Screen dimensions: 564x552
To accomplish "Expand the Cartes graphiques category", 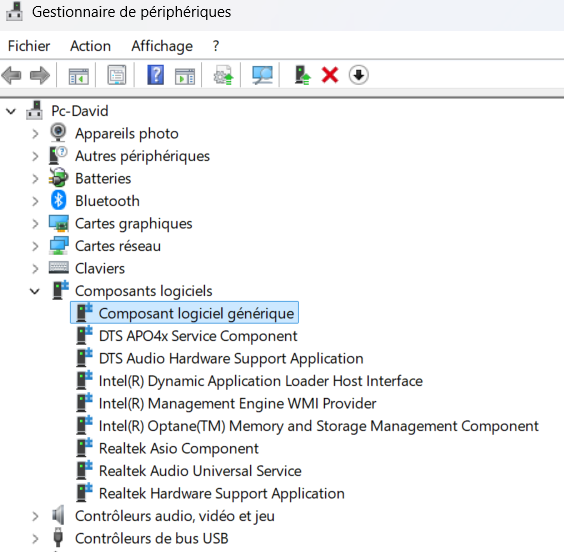I will (35, 224).
